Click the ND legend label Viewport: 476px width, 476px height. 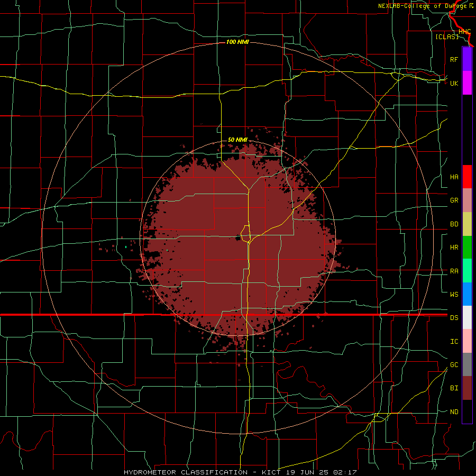click(x=454, y=412)
